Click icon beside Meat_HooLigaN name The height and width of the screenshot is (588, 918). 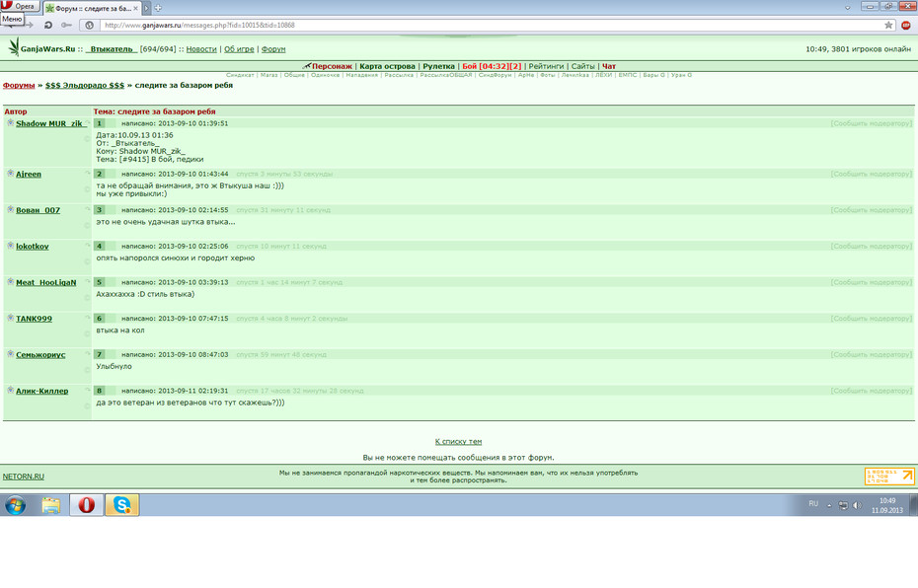click(x=10, y=282)
